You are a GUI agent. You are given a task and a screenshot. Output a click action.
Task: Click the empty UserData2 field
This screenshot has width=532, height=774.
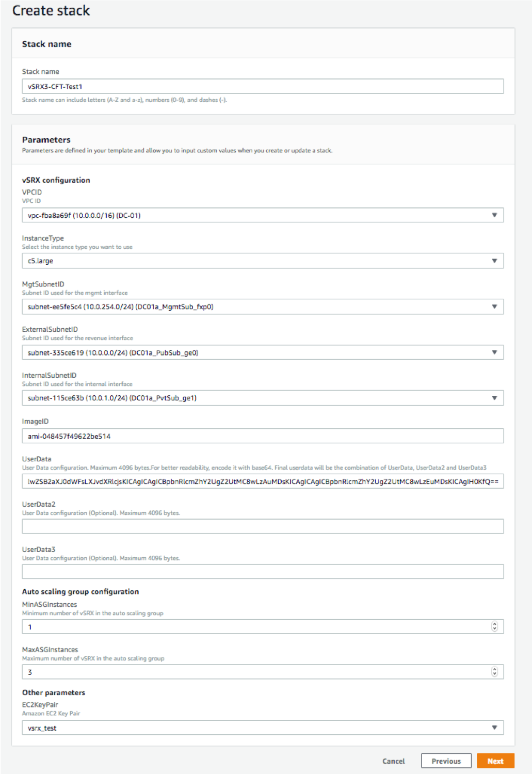(262, 526)
